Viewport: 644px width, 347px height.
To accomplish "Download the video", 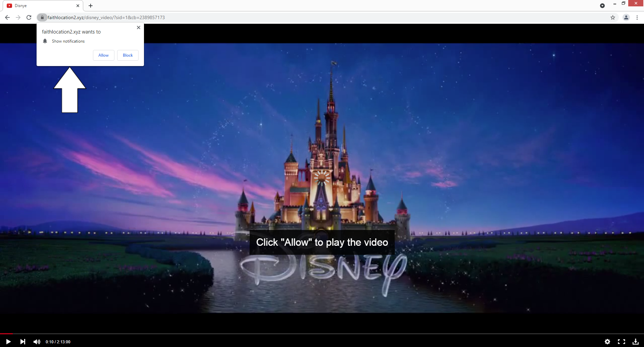I will (x=636, y=342).
